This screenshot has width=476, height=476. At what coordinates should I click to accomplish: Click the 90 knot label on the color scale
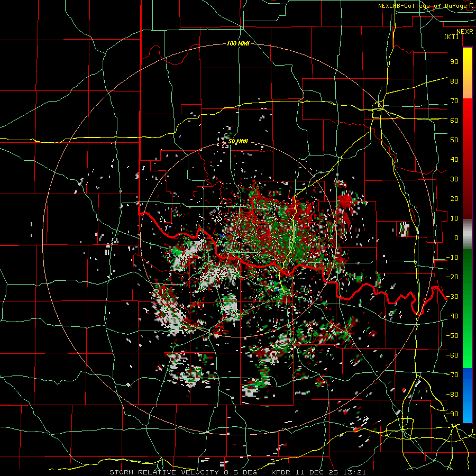coord(454,62)
